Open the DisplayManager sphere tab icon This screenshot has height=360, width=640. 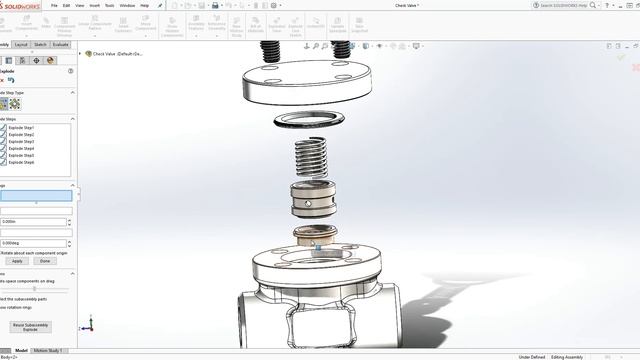50,60
